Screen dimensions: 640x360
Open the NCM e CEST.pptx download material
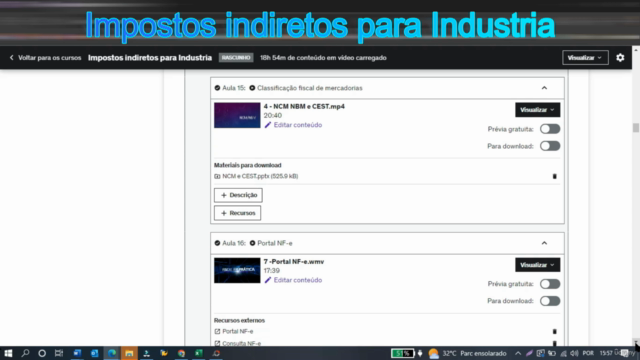tap(260, 176)
